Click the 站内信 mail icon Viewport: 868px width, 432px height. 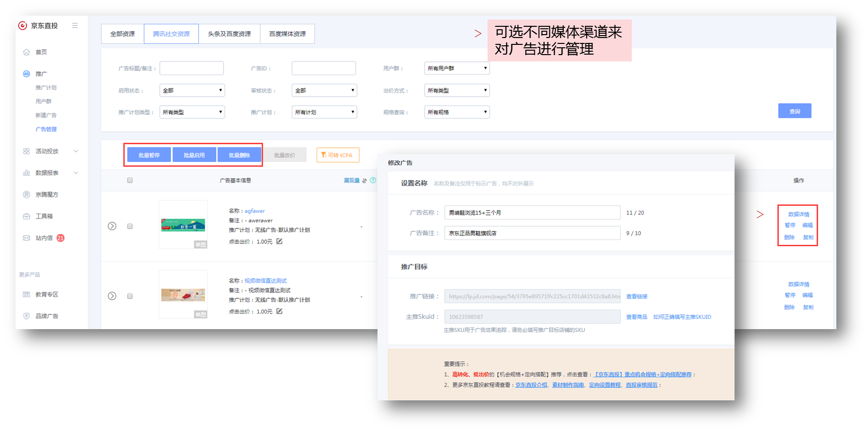click(x=26, y=238)
